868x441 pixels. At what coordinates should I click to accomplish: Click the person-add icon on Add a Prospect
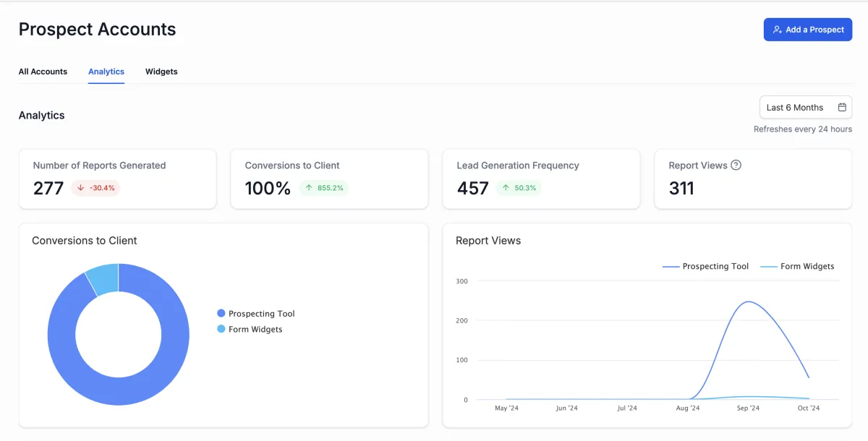point(777,30)
